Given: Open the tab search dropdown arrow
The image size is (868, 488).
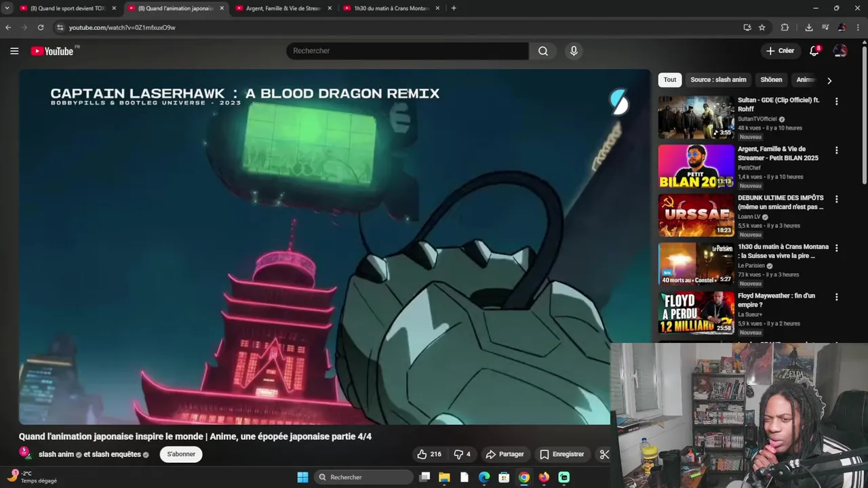Looking at the screenshot, I should pyautogui.click(x=7, y=8).
